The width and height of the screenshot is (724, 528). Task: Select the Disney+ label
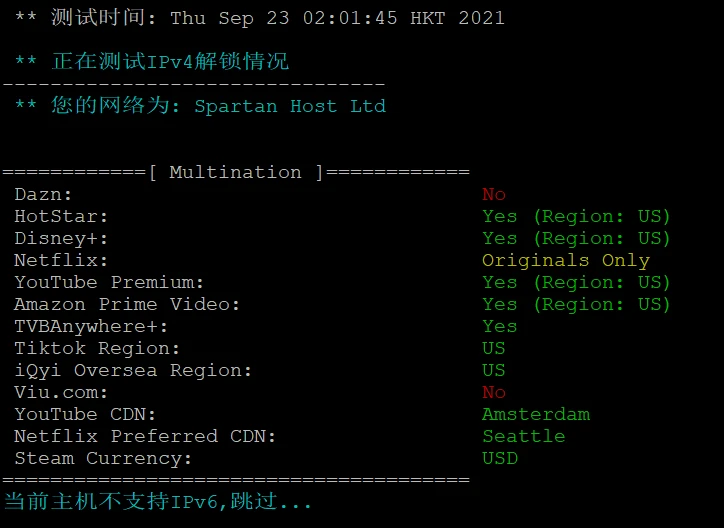61,239
